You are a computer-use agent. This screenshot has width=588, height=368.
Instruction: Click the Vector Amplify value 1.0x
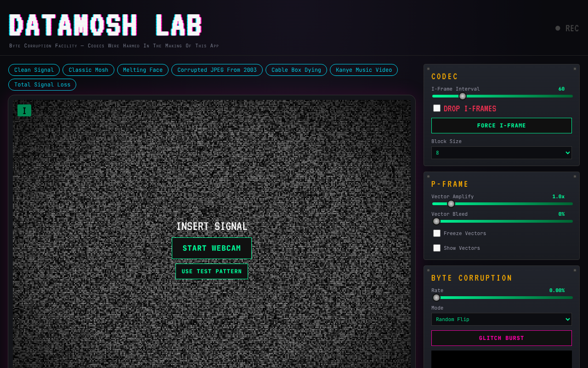[558, 196]
